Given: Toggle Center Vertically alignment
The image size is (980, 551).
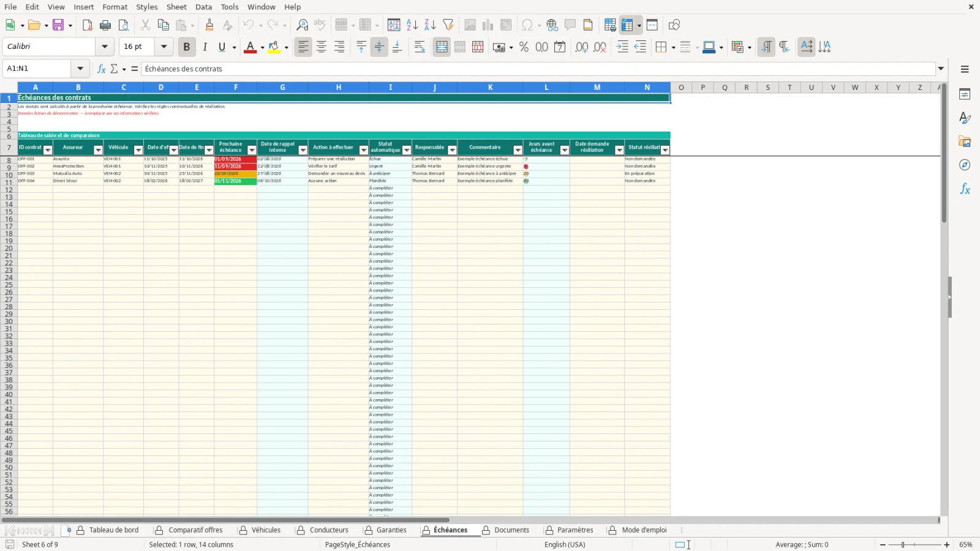Looking at the screenshot, I should 379,47.
